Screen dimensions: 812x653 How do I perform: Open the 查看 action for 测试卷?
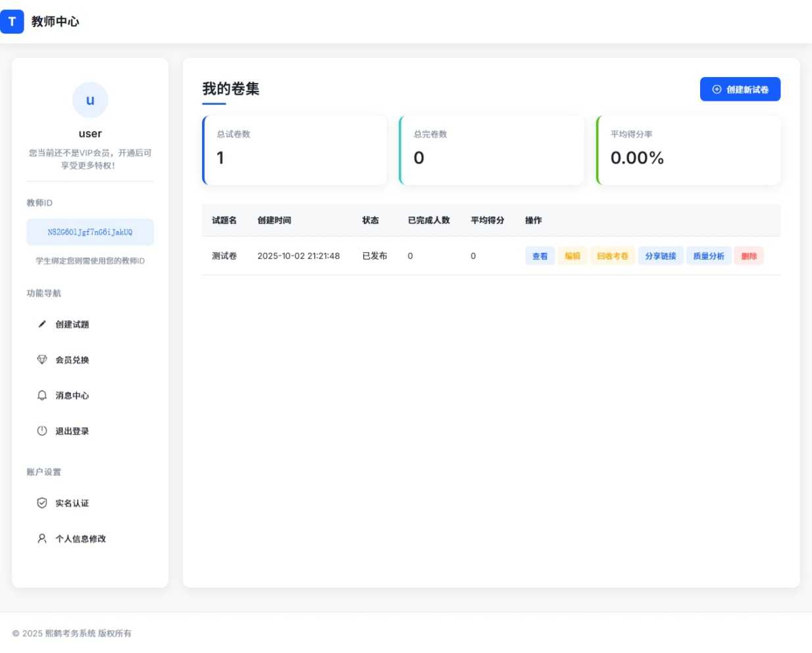(540, 255)
